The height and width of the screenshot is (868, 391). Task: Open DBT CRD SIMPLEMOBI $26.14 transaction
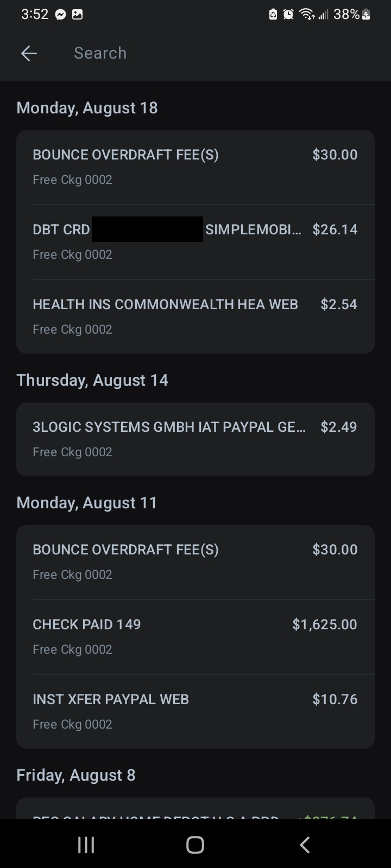pos(195,241)
